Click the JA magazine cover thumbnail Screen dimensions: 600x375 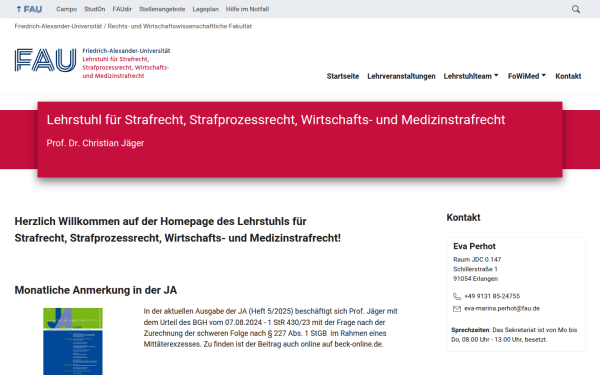(x=73, y=341)
